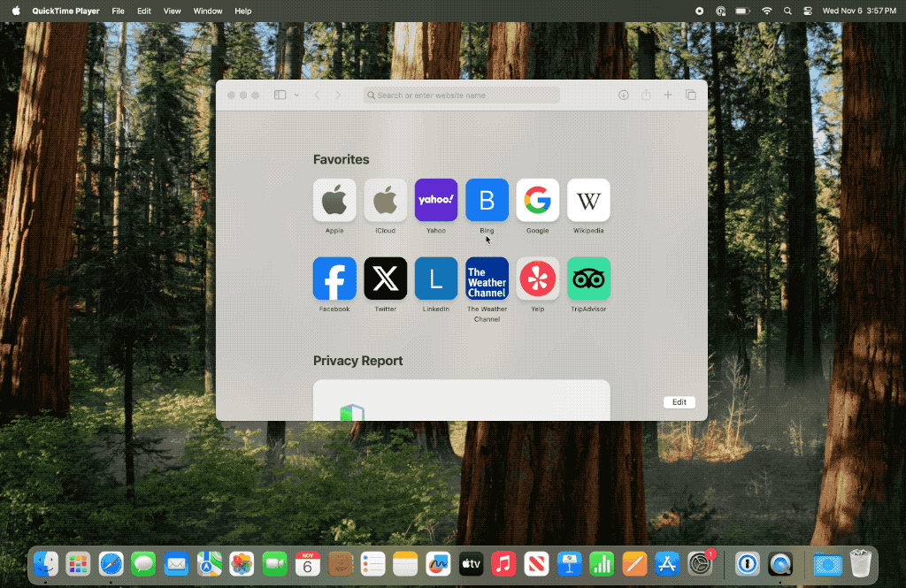Click the Edit button on start page
906x588 pixels.
(x=679, y=402)
